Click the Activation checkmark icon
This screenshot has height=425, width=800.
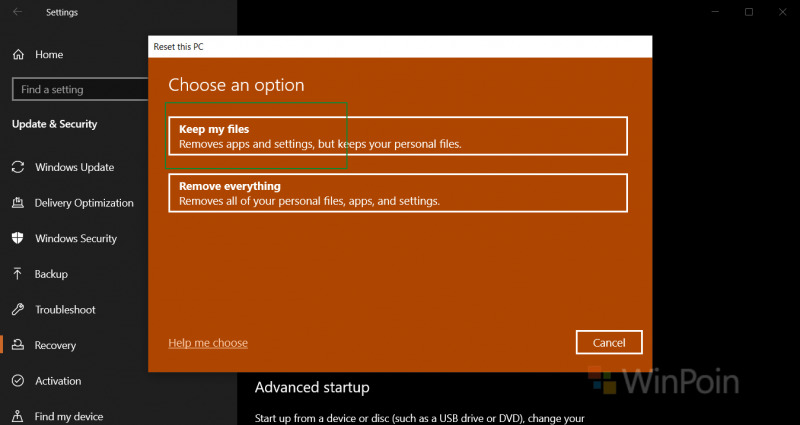[x=18, y=381]
